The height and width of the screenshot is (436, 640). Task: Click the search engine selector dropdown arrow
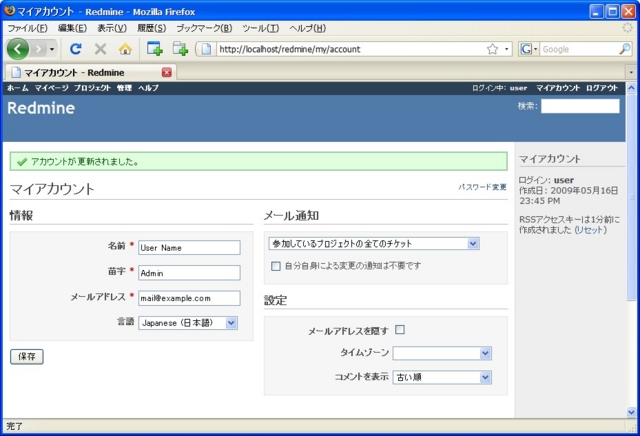(x=535, y=49)
